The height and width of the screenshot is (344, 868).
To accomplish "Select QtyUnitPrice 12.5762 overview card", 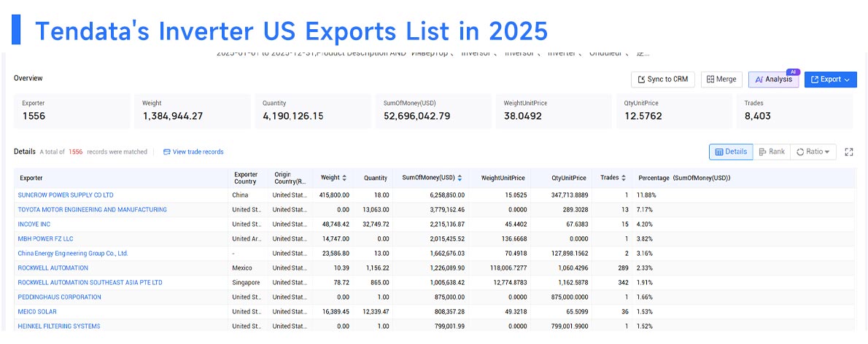I will [x=674, y=112].
